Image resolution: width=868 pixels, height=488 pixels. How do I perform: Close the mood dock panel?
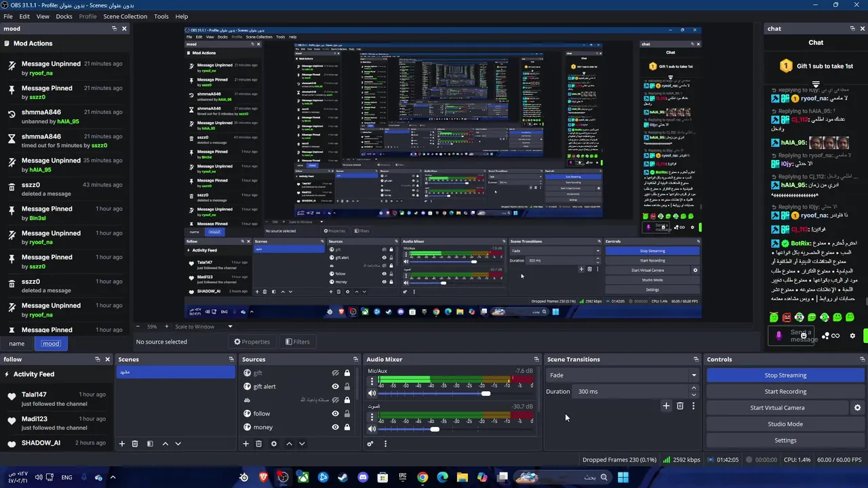pyautogui.click(x=124, y=28)
